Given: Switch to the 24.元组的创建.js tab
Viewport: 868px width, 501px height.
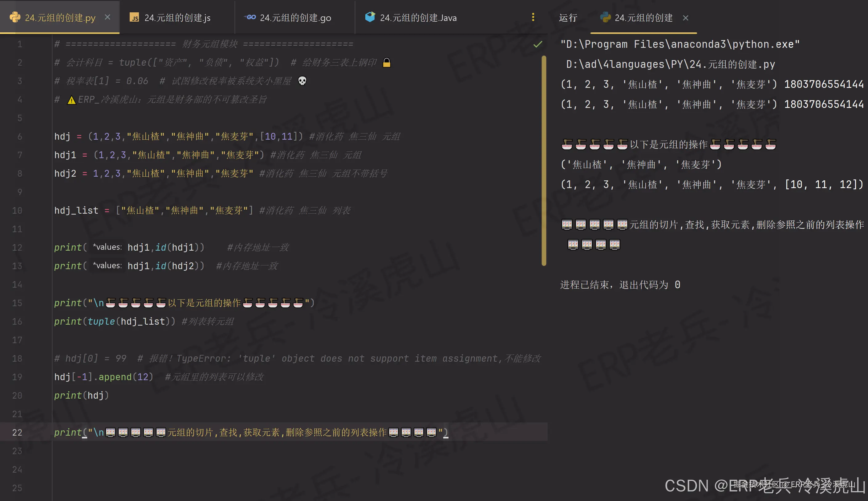Looking at the screenshot, I should (177, 18).
